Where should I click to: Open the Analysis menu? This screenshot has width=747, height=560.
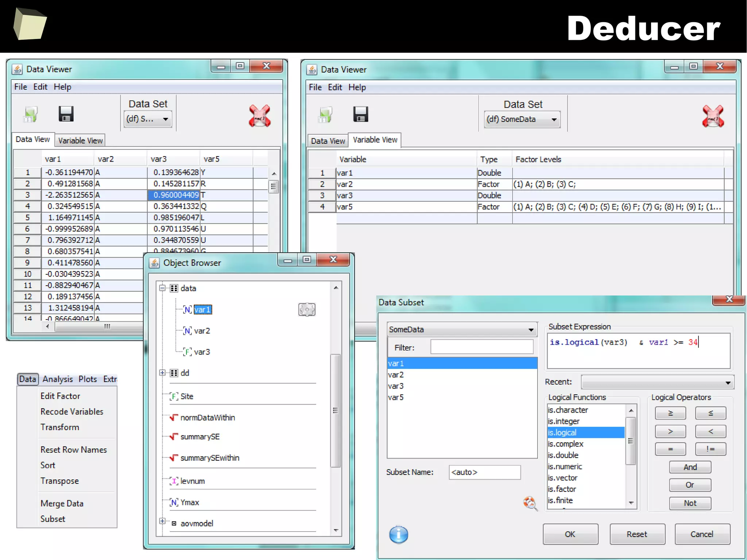[x=58, y=379]
